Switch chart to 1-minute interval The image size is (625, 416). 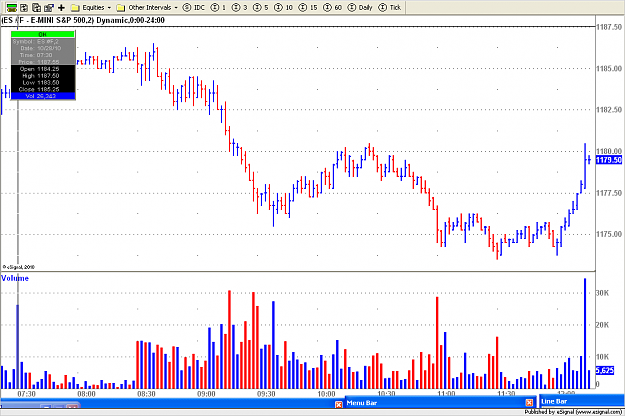coord(218,7)
